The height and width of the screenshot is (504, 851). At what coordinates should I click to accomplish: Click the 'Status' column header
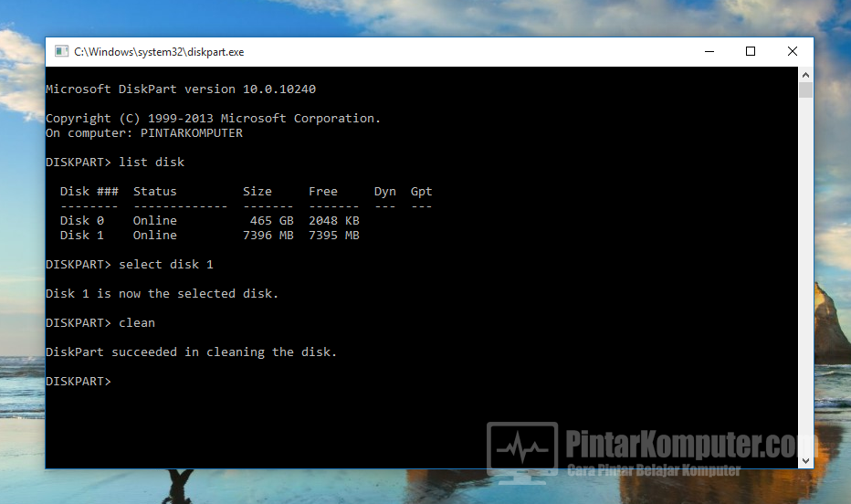tap(154, 192)
